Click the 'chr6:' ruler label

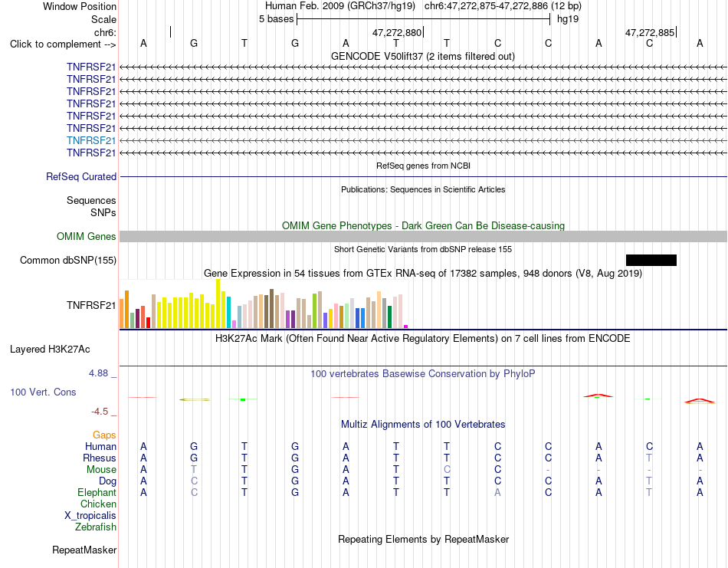(x=105, y=32)
